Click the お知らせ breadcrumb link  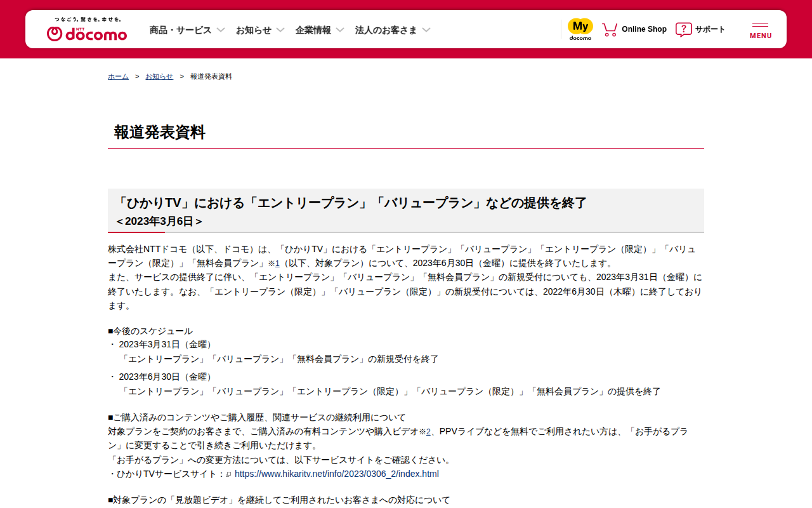pyautogui.click(x=159, y=77)
